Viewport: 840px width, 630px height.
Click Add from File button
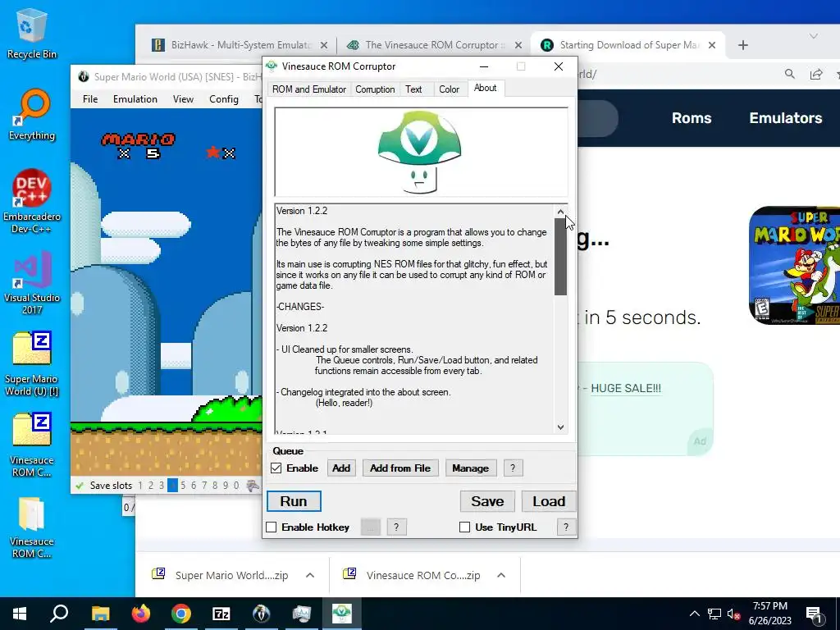[x=400, y=468]
